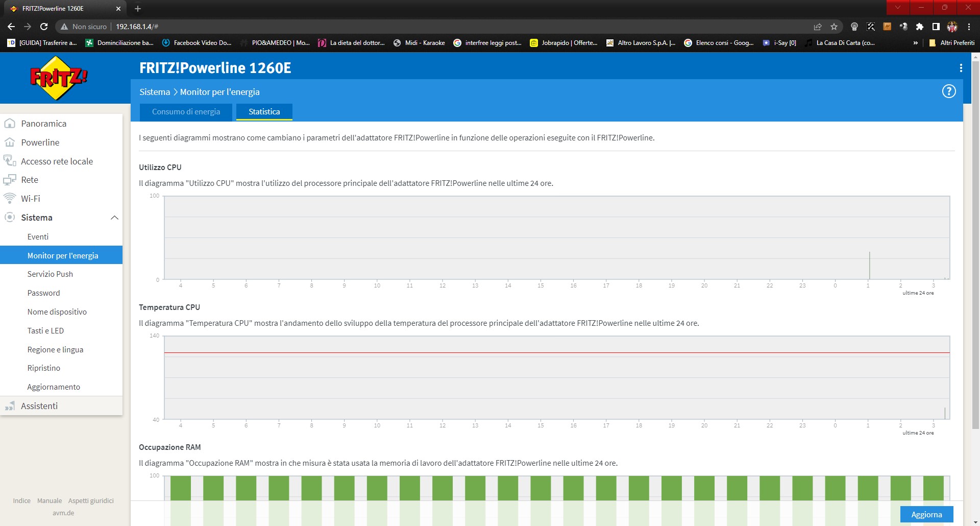Click the Panoramica house icon

(x=10, y=124)
